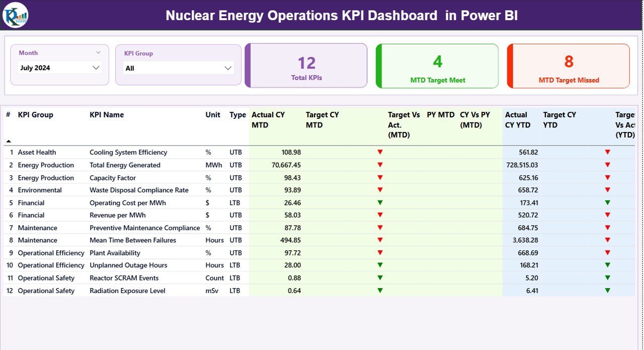Select the MTD Target Meet card showing 4
Image resolution: width=644 pixels, height=350 pixels.
point(437,65)
